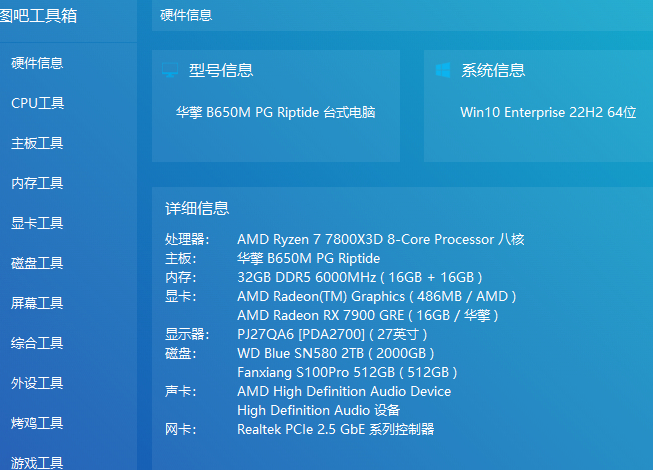Open 外设工具 in the sidebar
653x470 pixels.
37,383
